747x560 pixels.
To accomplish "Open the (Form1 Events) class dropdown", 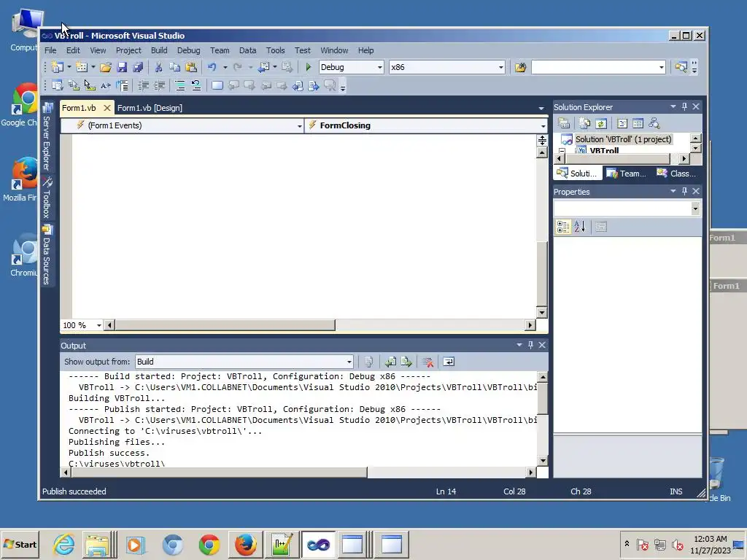I will (300, 125).
